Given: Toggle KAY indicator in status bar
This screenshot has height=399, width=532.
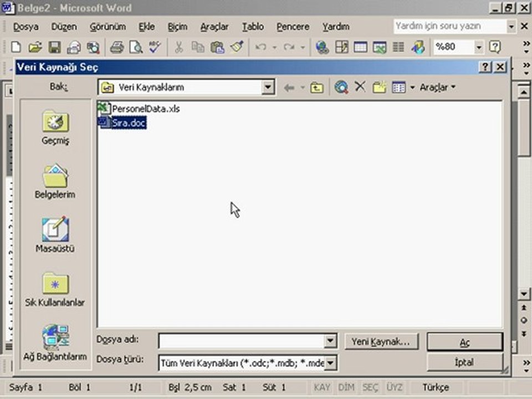Looking at the screenshot, I should [x=321, y=387].
